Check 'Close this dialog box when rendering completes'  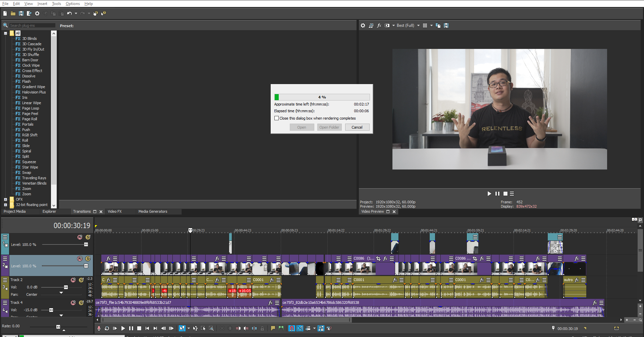(276, 118)
